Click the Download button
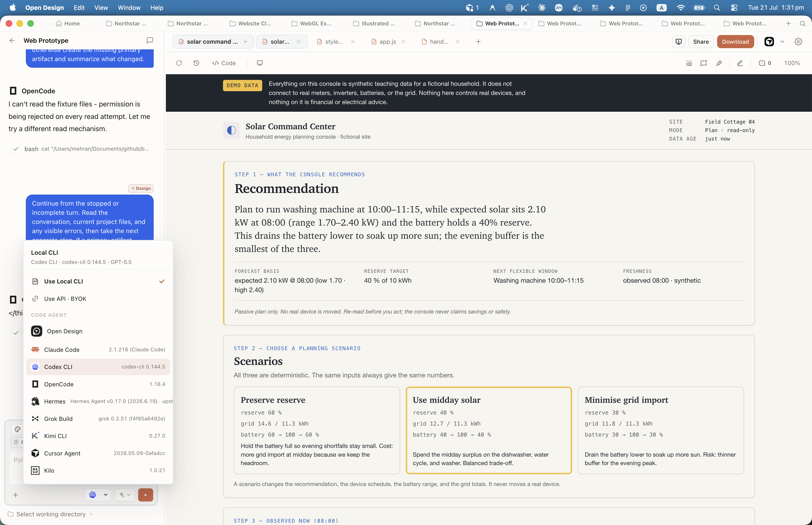Image resolution: width=812 pixels, height=525 pixels. click(x=735, y=42)
